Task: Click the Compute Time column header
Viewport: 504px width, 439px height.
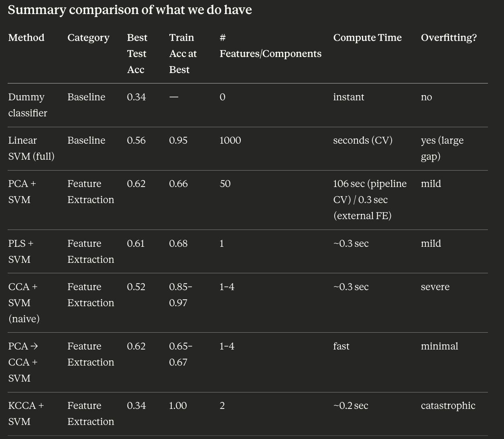Action: 367,38
